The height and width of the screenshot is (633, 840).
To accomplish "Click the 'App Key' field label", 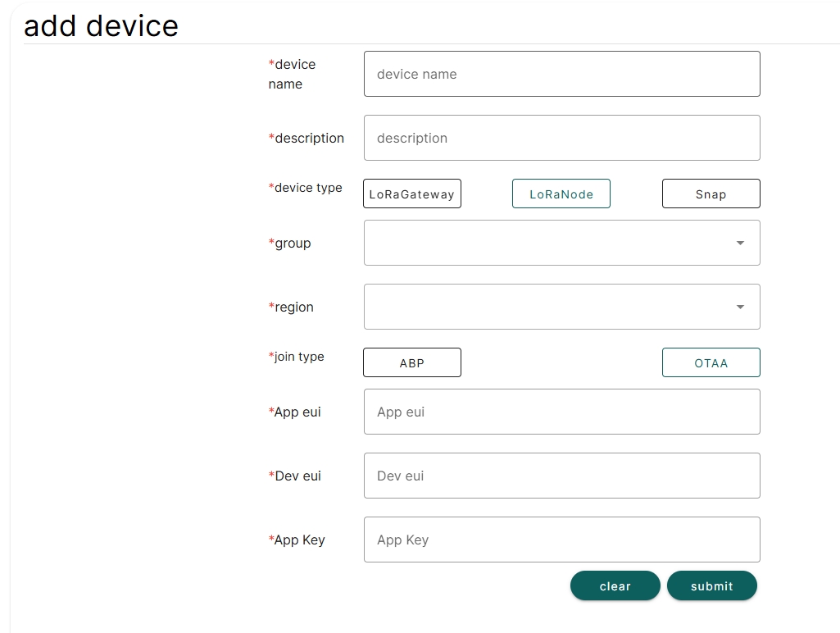I will (x=298, y=540).
